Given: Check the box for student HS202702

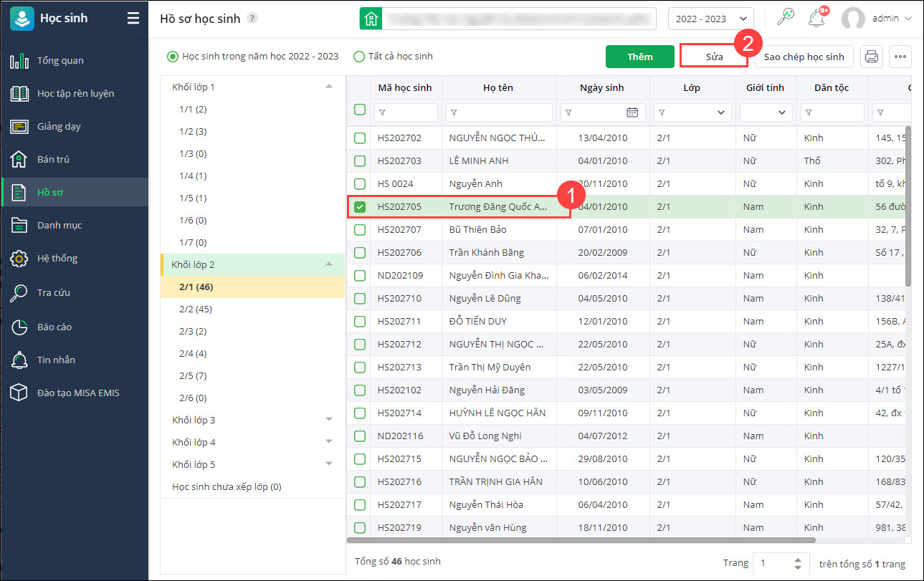Looking at the screenshot, I should (x=360, y=138).
